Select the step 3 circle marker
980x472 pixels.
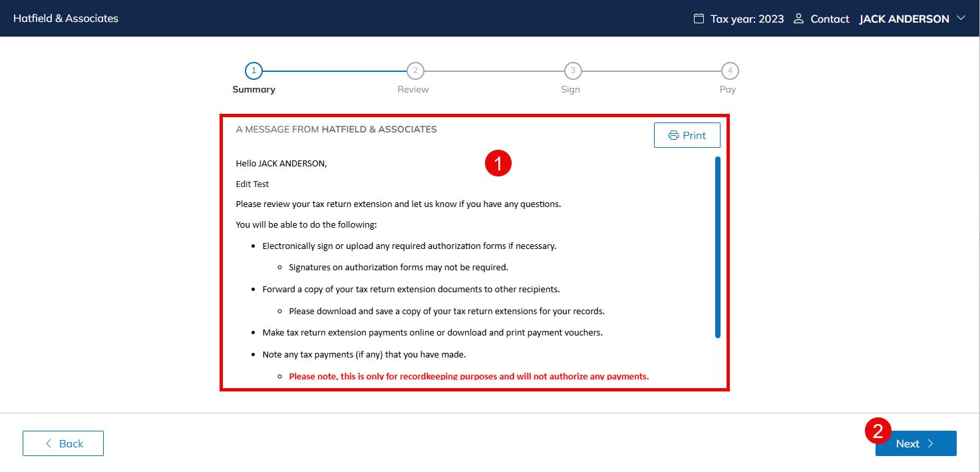(x=572, y=71)
